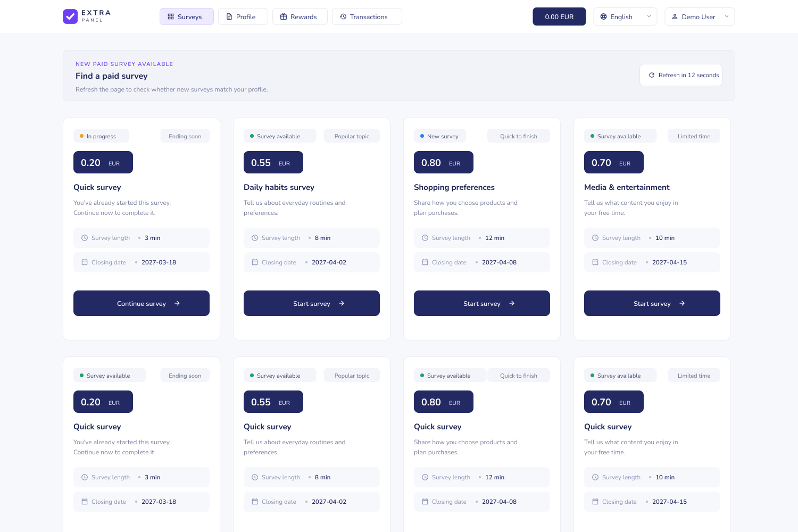This screenshot has height=532, width=798.
Task: Click the clock icon on Media & entertainment card
Action: pos(595,238)
